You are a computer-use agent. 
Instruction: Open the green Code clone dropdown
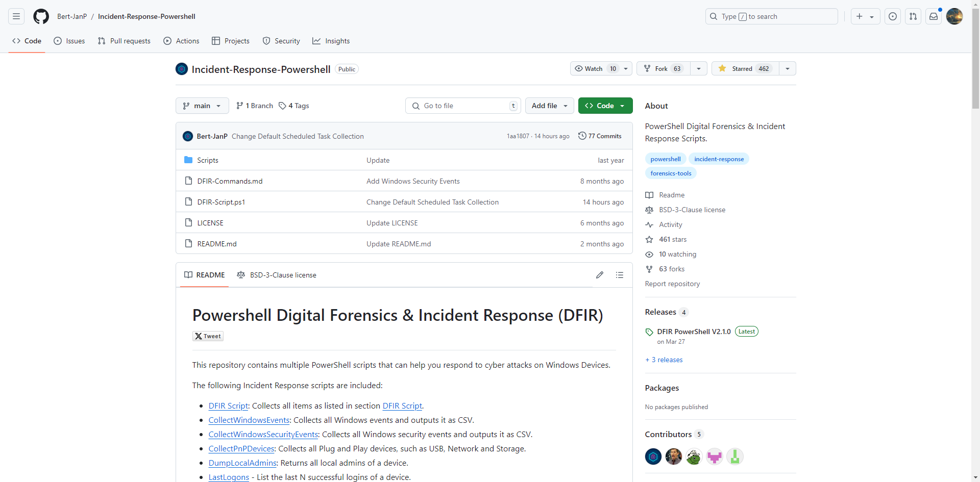point(605,106)
